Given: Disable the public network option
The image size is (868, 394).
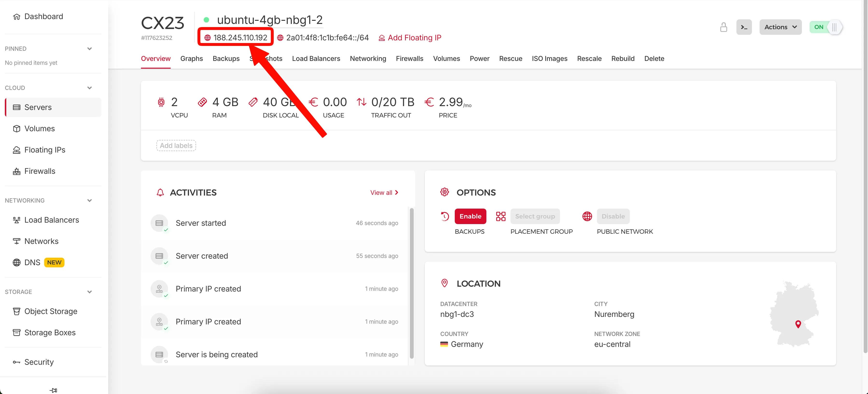Looking at the screenshot, I should pos(613,216).
